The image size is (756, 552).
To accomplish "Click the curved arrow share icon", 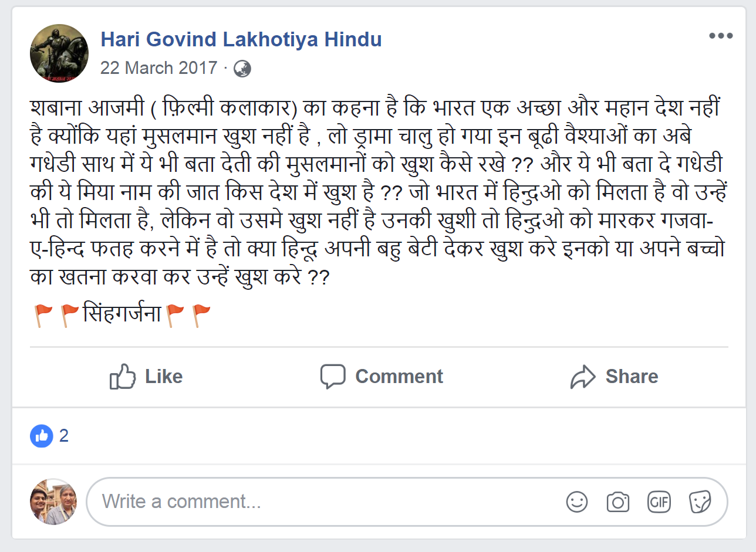I will [582, 377].
